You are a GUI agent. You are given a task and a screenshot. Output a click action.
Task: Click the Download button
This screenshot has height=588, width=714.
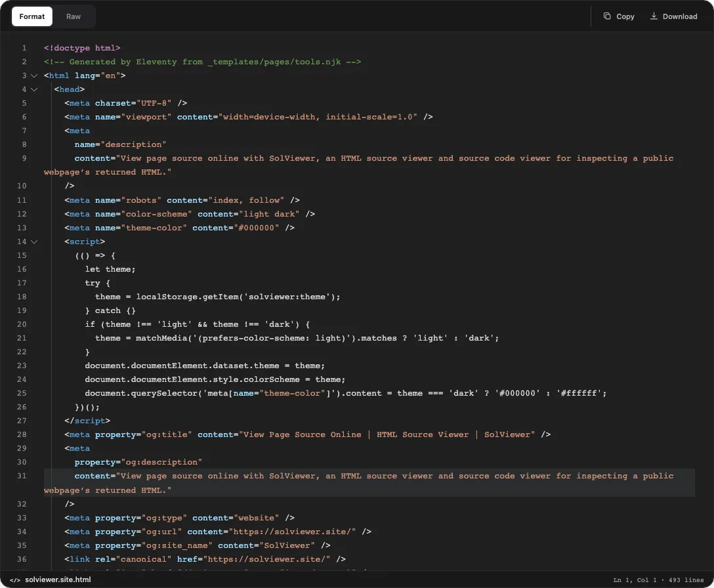pyautogui.click(x=673, y=16)
